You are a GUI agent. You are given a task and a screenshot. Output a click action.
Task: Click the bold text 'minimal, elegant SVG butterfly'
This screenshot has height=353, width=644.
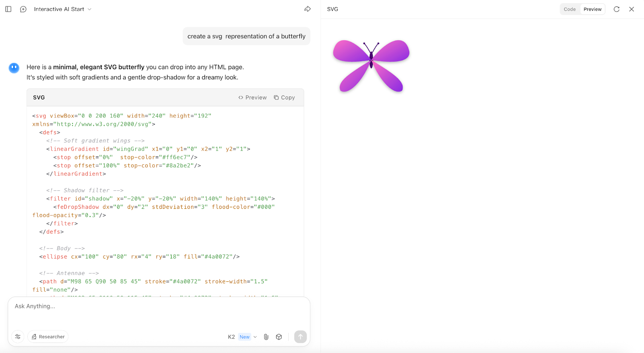(x=99, y=67)
